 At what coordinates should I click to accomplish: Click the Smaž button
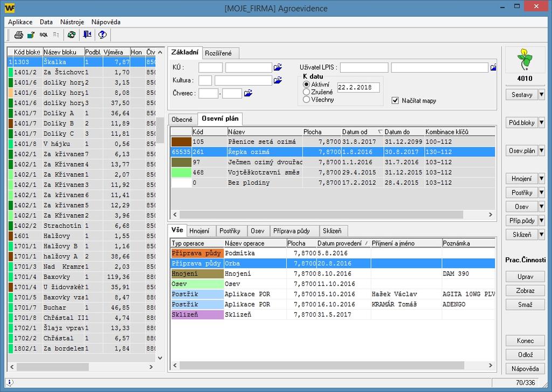pyautogui.click(x=525, y=305)
